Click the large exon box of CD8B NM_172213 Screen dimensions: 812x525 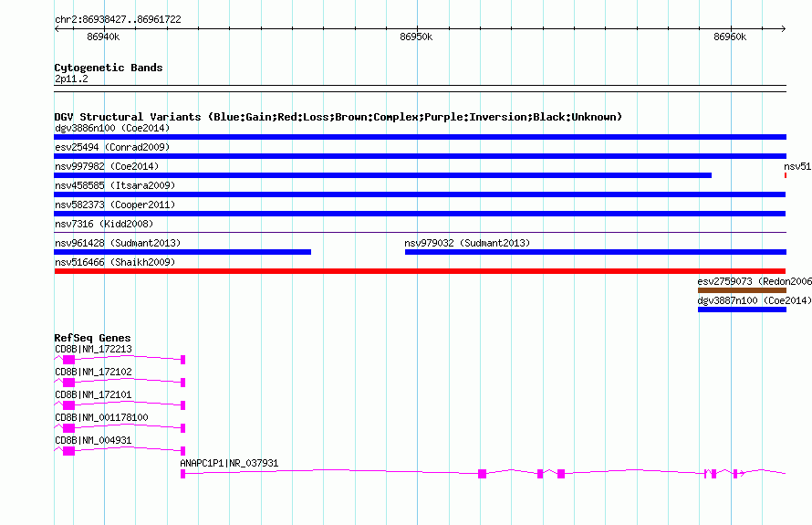coord(68,360)
